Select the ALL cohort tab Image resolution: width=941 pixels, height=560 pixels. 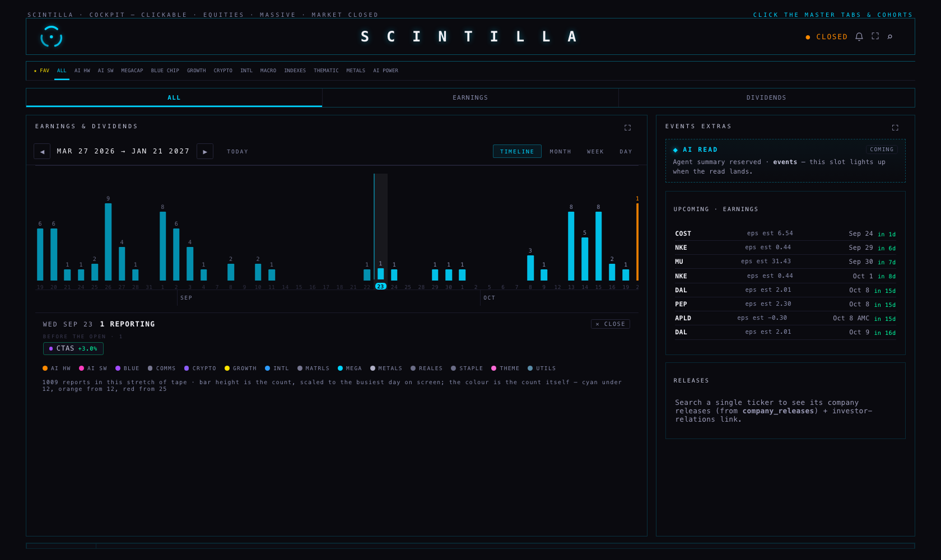(x=62, y=71)
